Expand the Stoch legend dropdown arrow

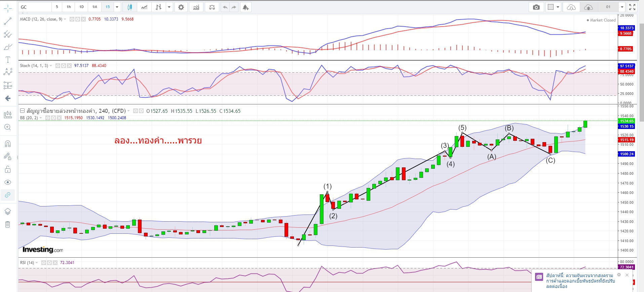point(51,66)
